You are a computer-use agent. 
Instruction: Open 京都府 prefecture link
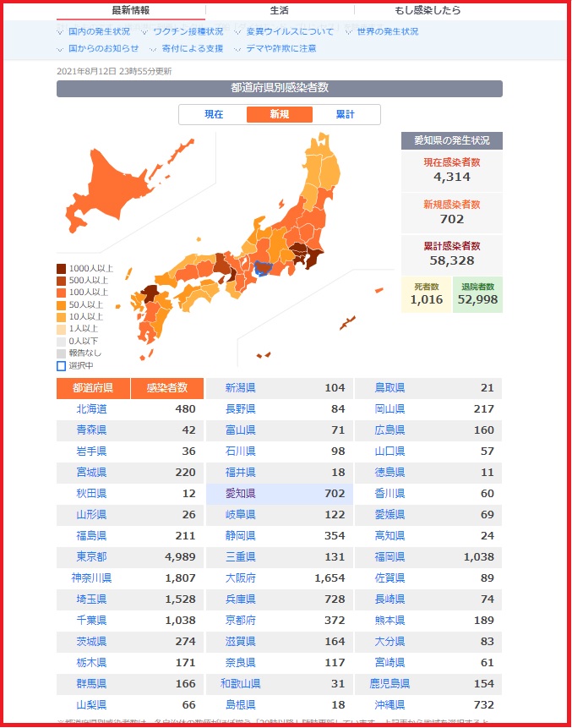click(x=240, y=621)
